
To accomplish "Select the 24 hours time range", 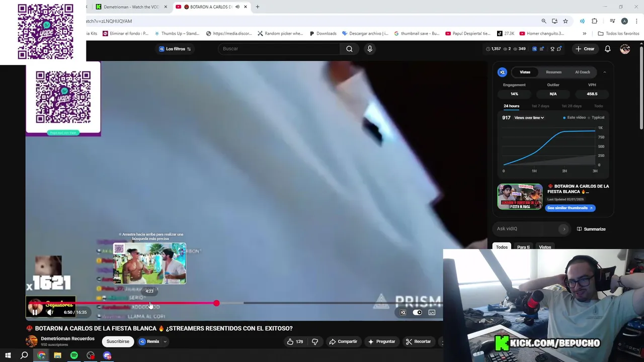I will (511, 106).
